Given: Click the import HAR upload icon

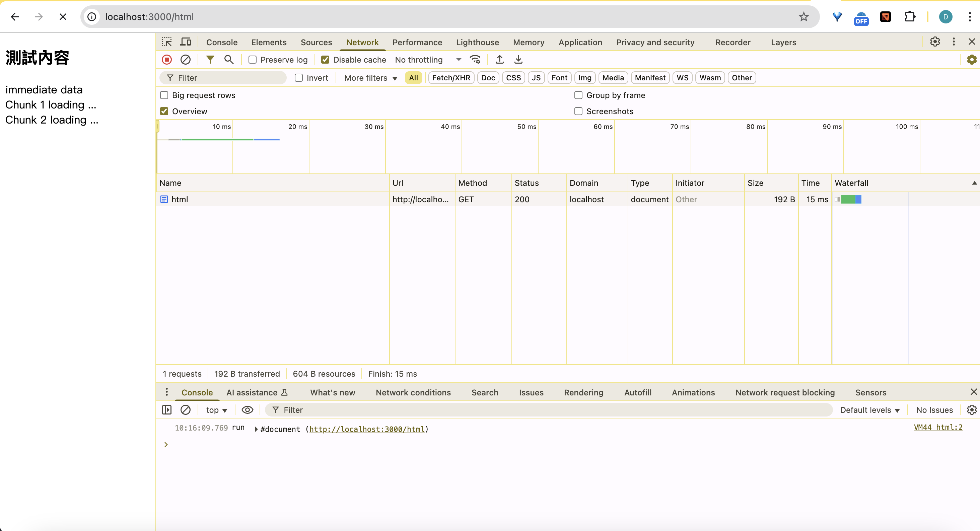Looking at the screenshot, I should 499,60.
